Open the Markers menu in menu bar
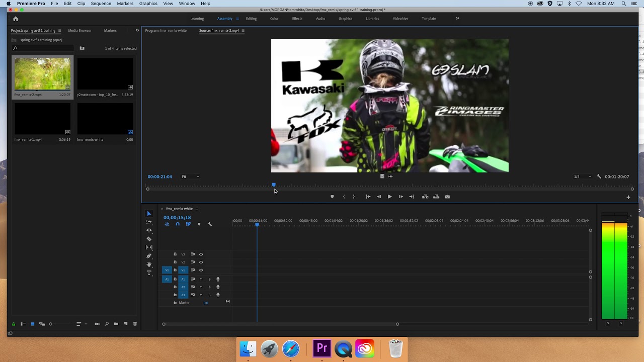This screenshot has height=362, width=644. coord(125,4)
